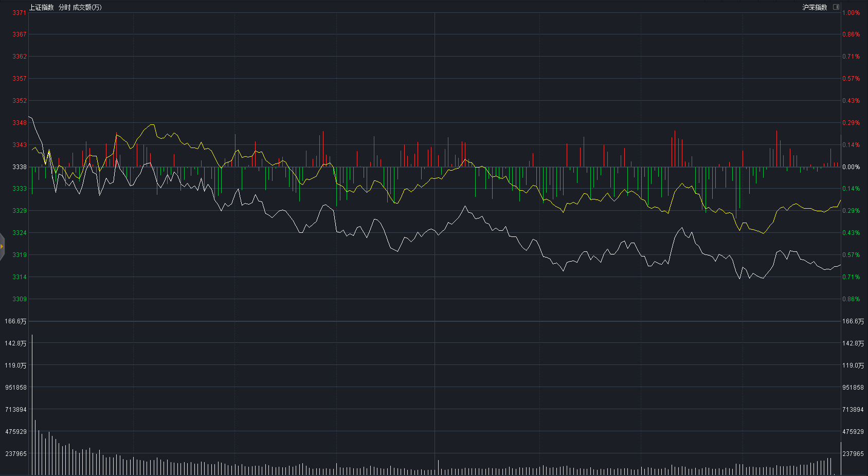
Task: Select the 分时 chart mode label
Action: click(x=64, y=7)
